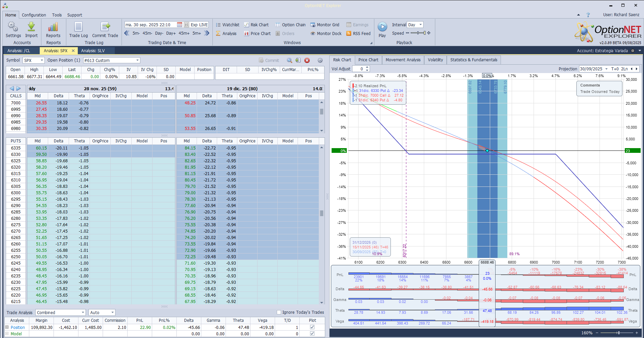Click the Exp LIVE button
Image resolution: width=644 pixels, height=338 pixels.
199,25
